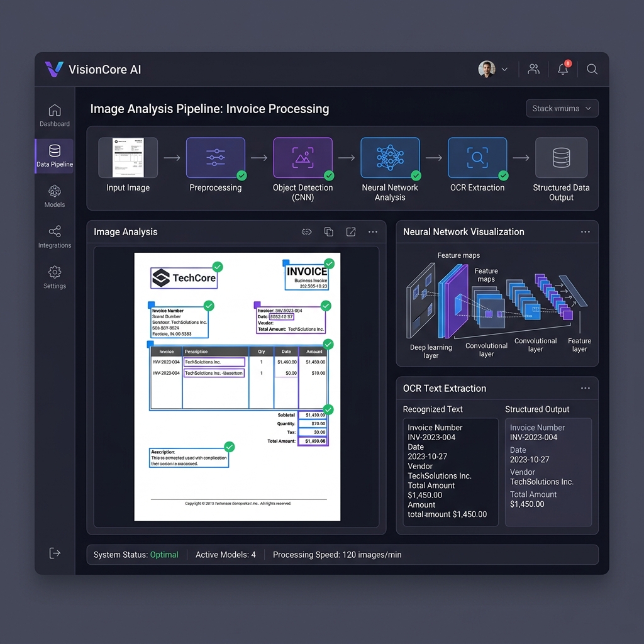Open the Stack dropdown selector

pos(562,108)
